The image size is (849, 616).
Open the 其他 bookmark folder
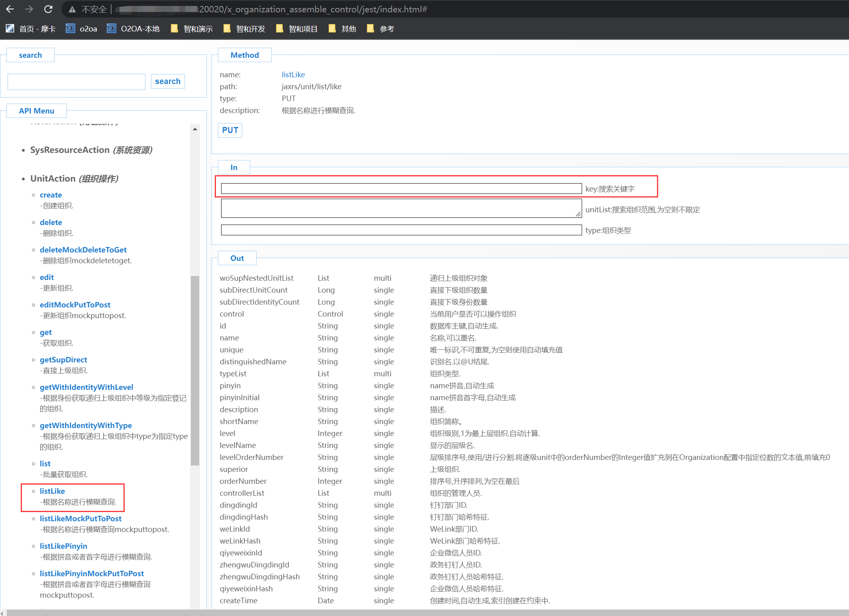click(x=342, y=29)
